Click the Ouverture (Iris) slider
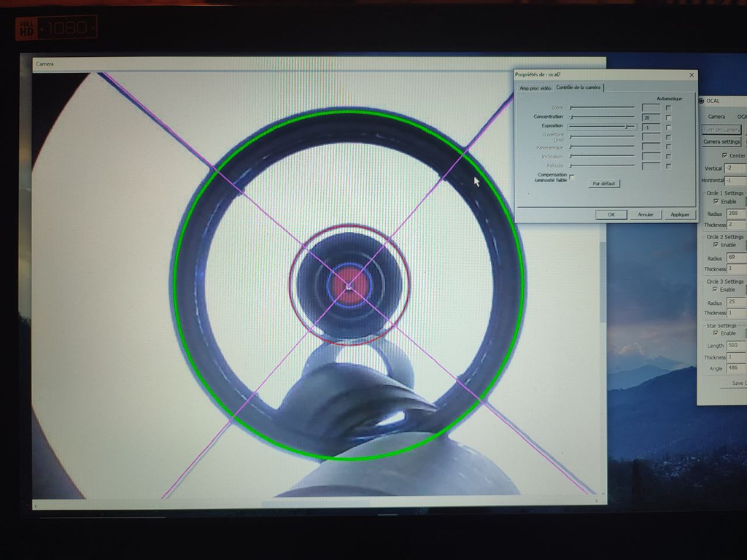Screen dimensions: 747x560 pos(602,136)
